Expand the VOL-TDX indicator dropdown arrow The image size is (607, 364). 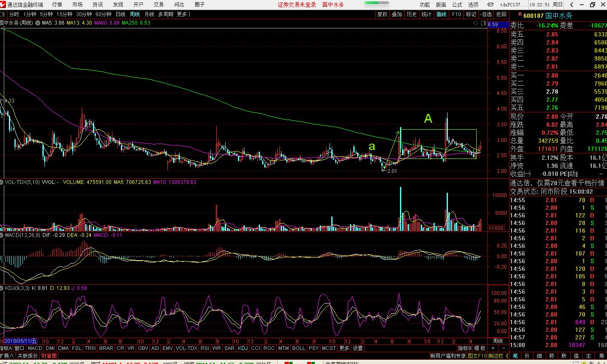click(2, 182)
